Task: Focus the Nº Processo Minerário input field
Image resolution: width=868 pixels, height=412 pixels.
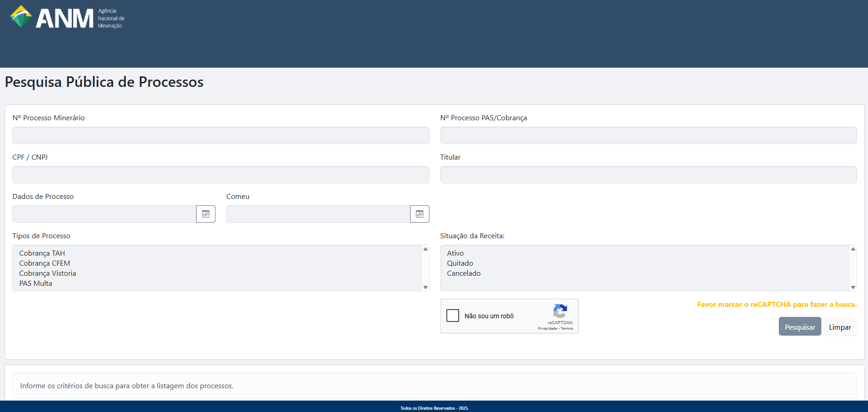Action: [220, 135]
